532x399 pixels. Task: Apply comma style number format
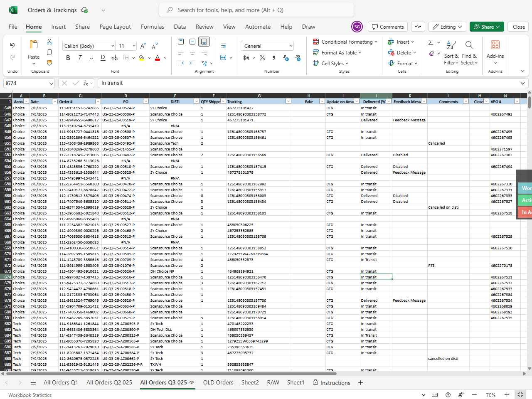click(274, 58)
